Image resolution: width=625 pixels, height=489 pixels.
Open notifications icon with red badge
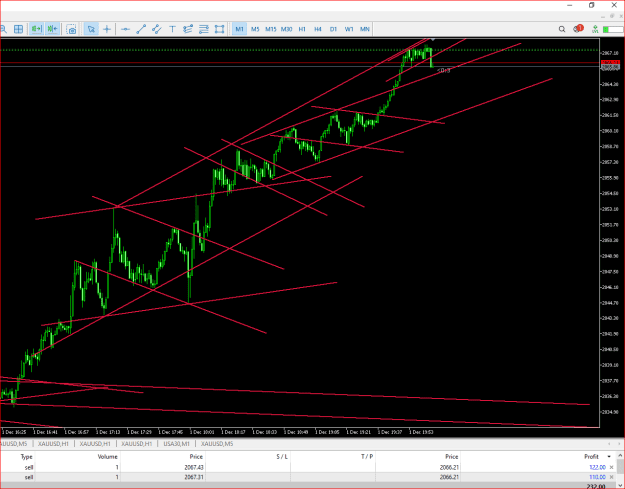click(578, 29)
